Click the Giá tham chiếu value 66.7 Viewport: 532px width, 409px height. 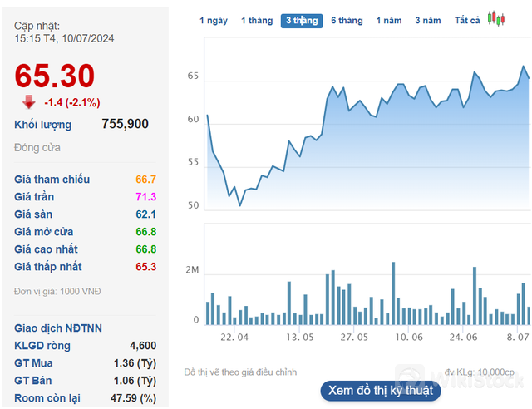[145, 180]
